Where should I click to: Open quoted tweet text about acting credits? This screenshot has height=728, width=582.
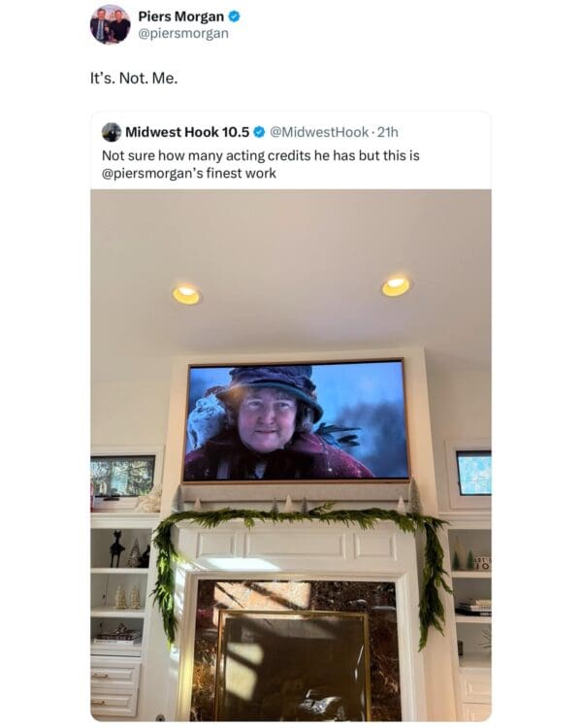260,164
